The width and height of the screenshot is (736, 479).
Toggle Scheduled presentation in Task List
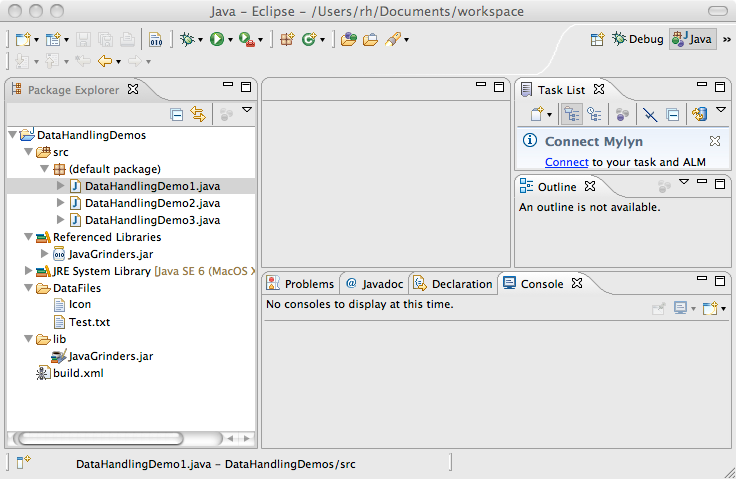pos(595,114)
